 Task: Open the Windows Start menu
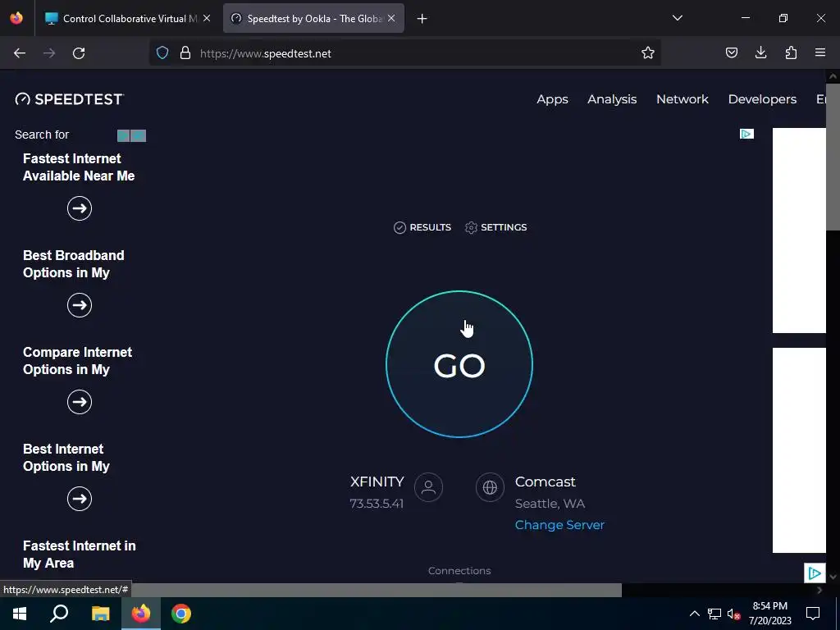pyautogui.click(x=20, y=614)
